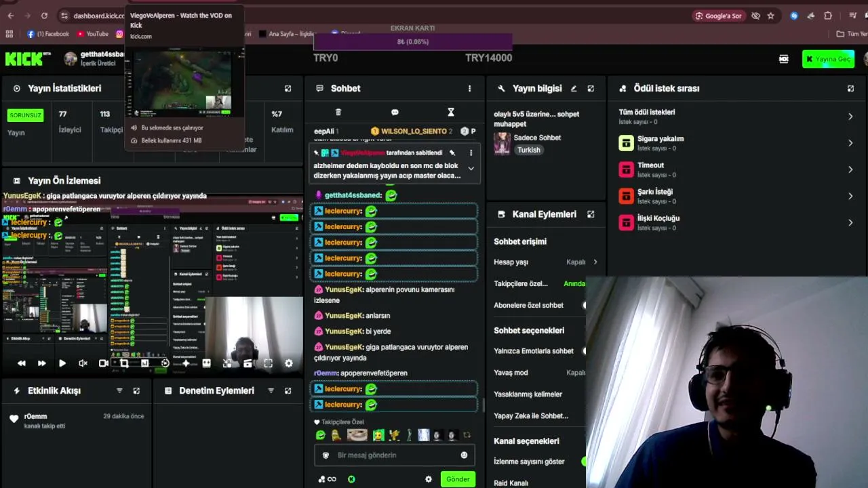Open the YouTube bookmark

92,34
